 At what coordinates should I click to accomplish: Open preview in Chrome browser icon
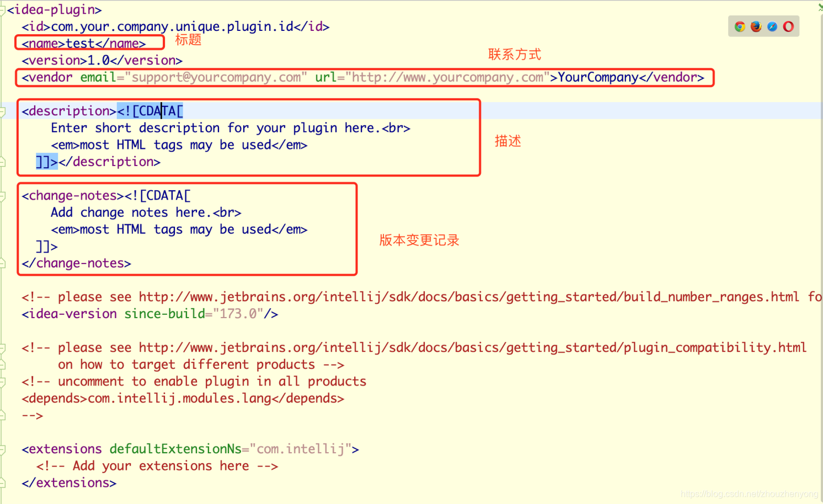pyautogui.click(x=740, y=26)
